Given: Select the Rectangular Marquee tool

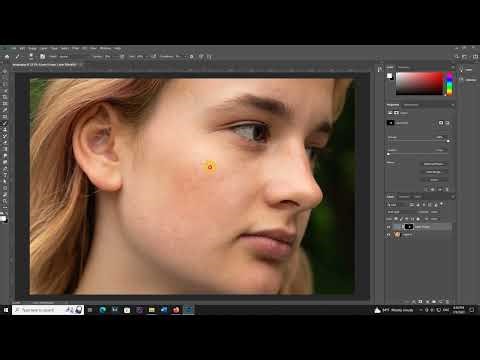Looking at the screenshot, I should [5, 77].
